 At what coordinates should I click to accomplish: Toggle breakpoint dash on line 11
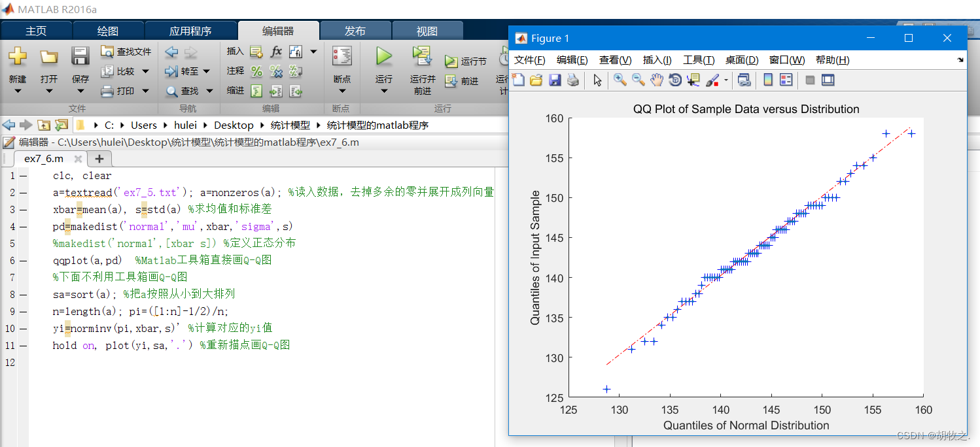(23, 345)
